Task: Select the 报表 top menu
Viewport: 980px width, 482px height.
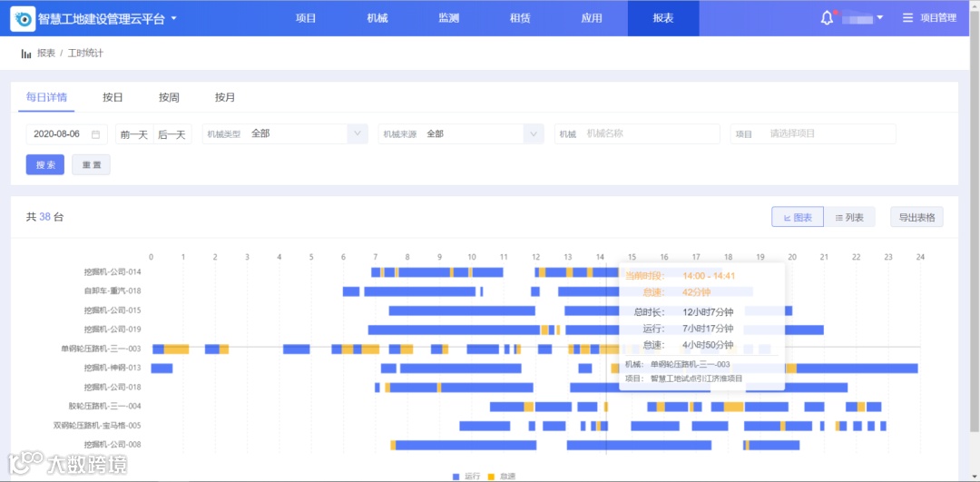Action: click(x=663, y=18)
